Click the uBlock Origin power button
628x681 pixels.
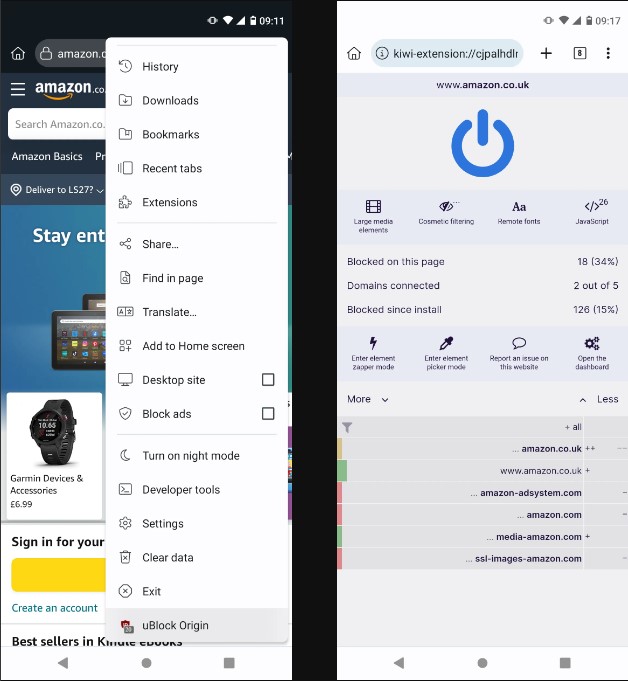482,143
